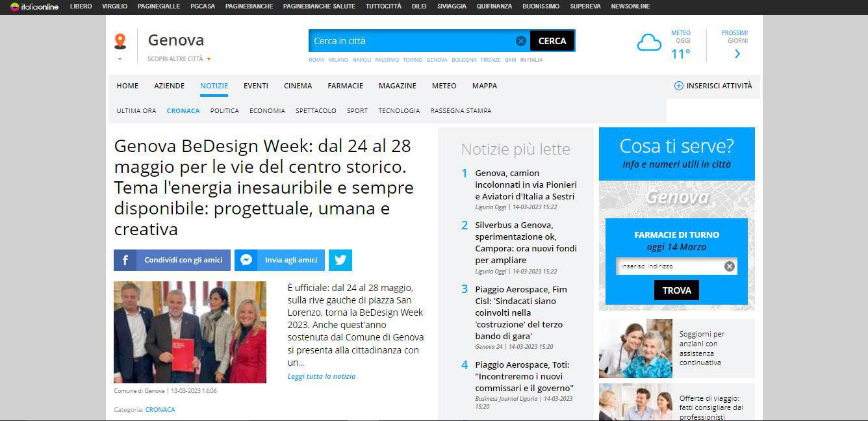Click Invia agli amici button
Screen dimensions: 868x421
(x=280, y=260)
